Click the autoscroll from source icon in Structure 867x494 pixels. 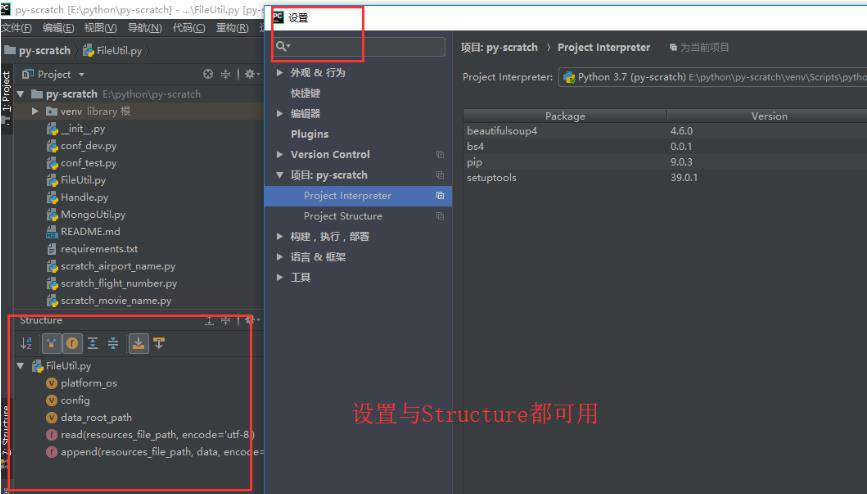coord(159,344)
